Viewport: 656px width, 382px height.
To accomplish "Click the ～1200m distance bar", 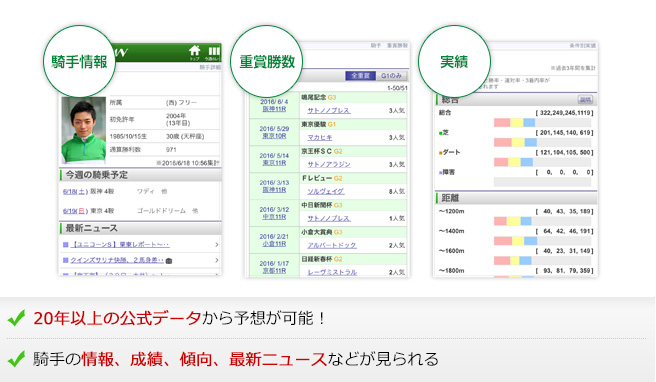I will [542, 221].
